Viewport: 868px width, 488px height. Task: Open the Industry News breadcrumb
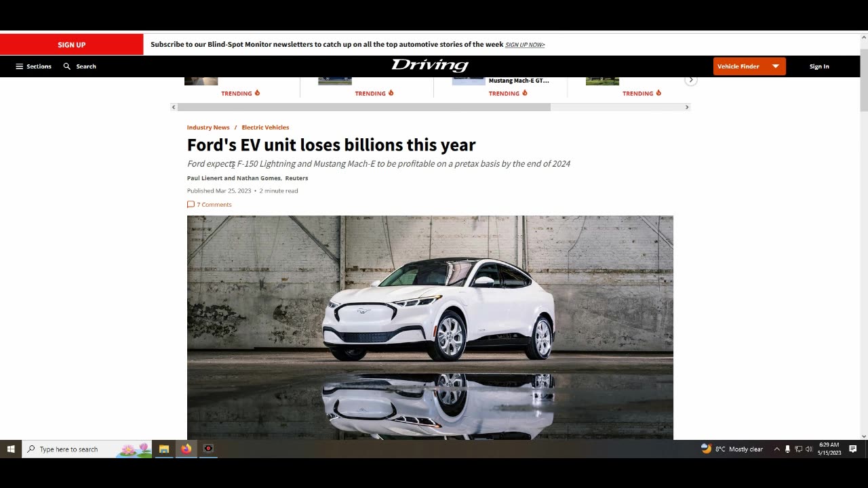(208, 127)
